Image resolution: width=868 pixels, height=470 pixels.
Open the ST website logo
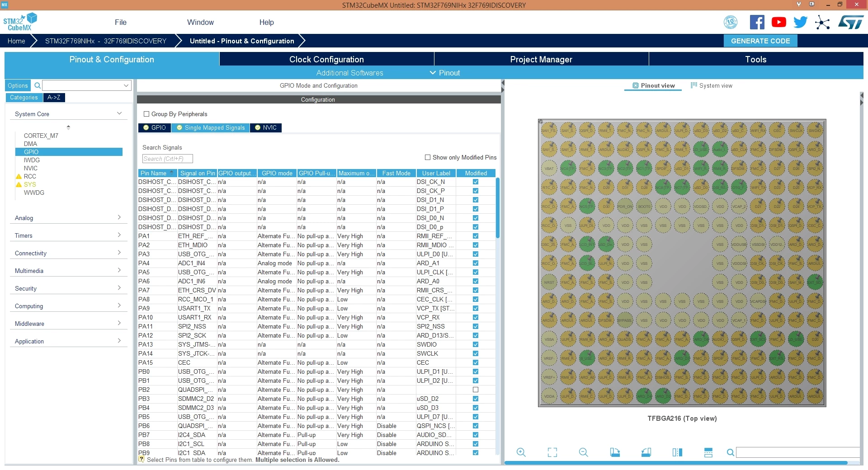coord(851,22)
